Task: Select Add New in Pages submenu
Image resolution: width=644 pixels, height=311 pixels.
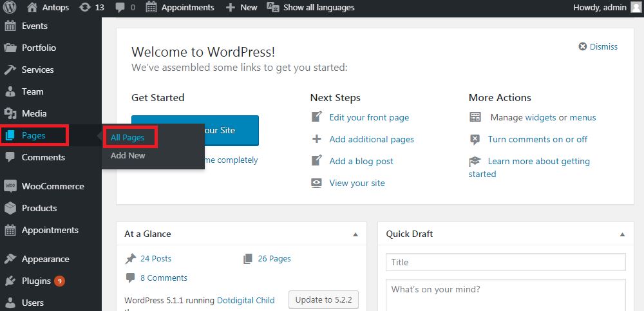Action: pyautogui.click(x=128, y=156)
